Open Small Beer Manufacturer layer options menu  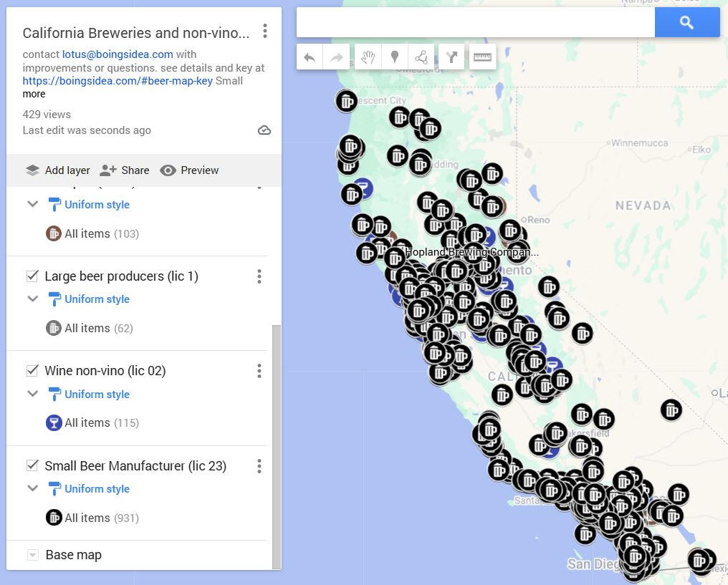259,465
